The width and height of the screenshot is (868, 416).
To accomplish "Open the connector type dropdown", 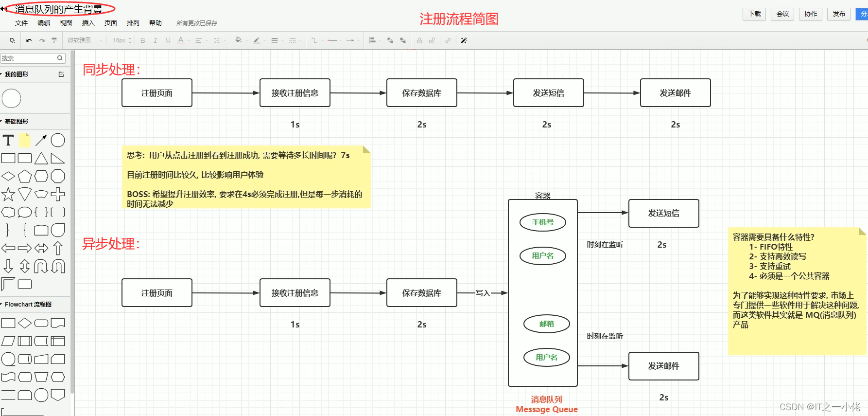I will [x=317, y=40].
